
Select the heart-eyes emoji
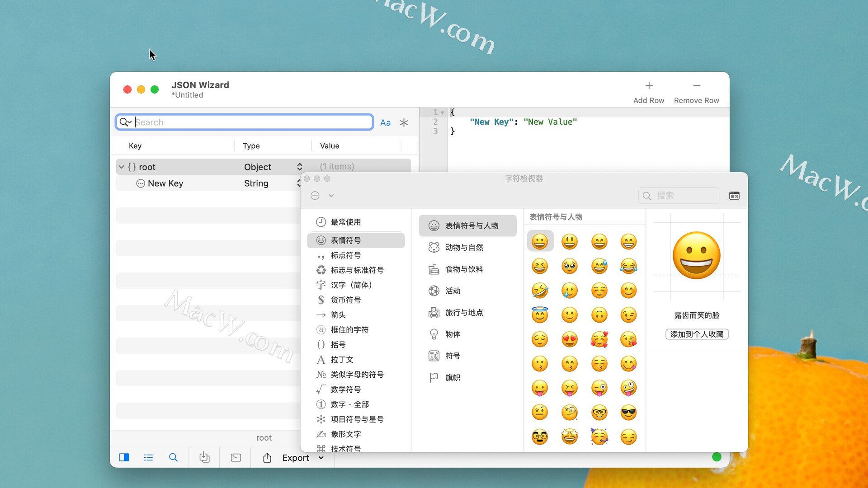tap(569, 339)
